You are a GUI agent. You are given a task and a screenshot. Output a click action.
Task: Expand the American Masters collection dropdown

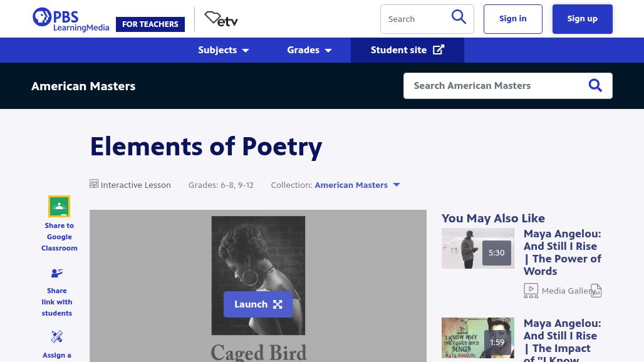397,185
